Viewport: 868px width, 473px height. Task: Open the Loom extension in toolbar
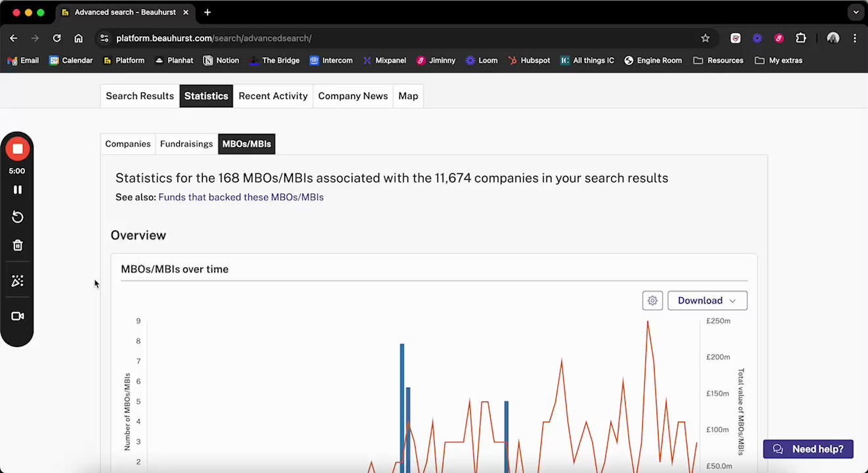(x=758, y=38)
